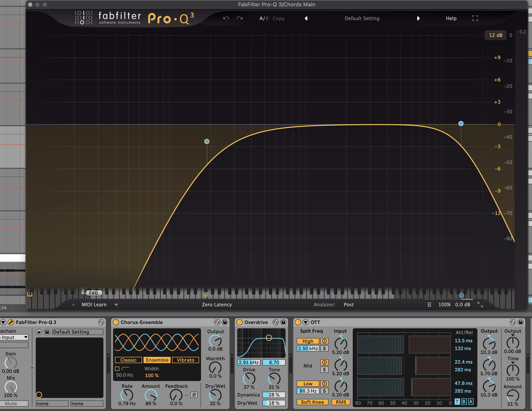Toggle Chorus-Ensemble device activator on/off
This screenshot has height=411, width=532.
point(116,322)
